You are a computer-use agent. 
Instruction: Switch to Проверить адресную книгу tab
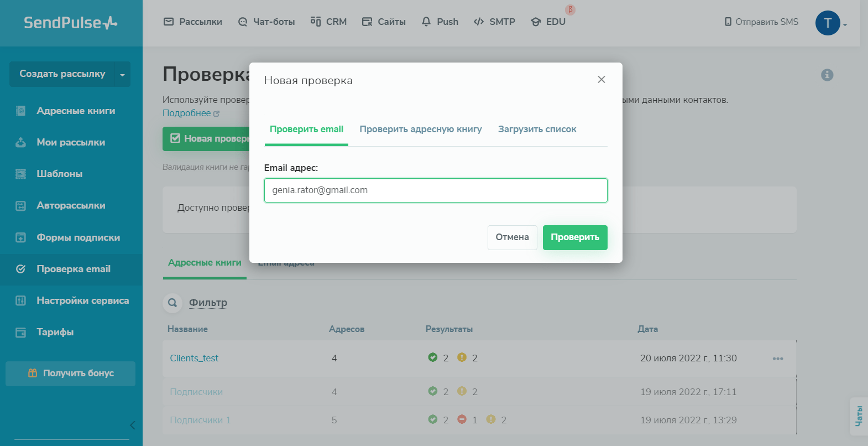tap(420, 129)
